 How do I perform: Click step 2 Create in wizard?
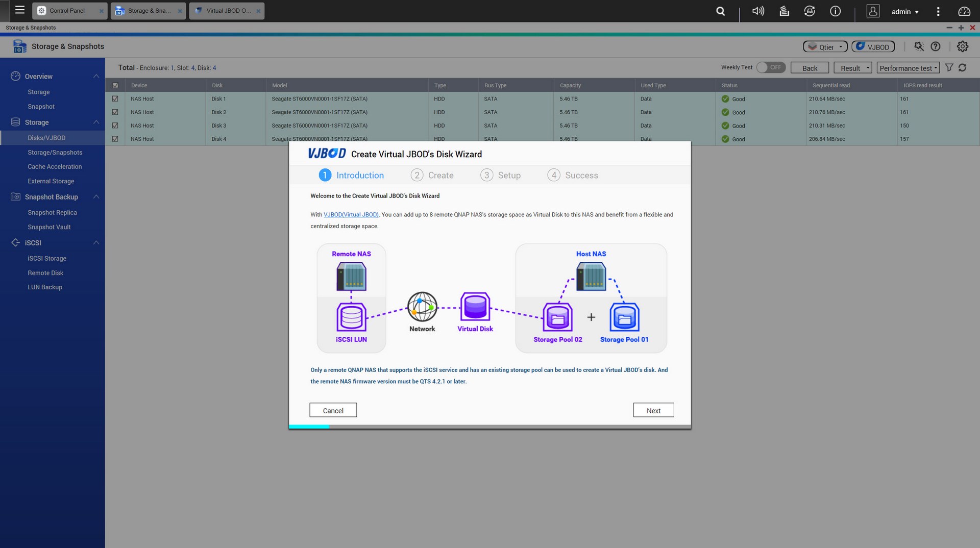point(432,175)
